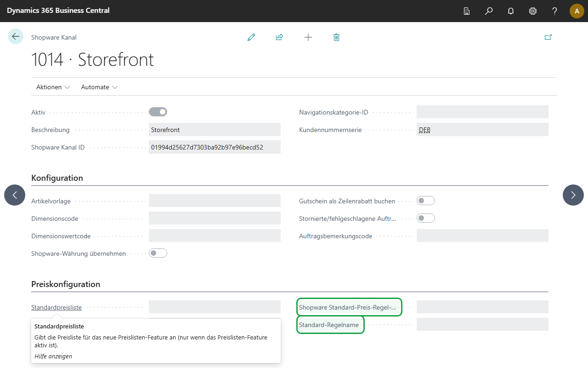Click the Auftragsbemerkungscode input field
The height and width of the screenshot is (368, 588).
[x=482, y=236]
